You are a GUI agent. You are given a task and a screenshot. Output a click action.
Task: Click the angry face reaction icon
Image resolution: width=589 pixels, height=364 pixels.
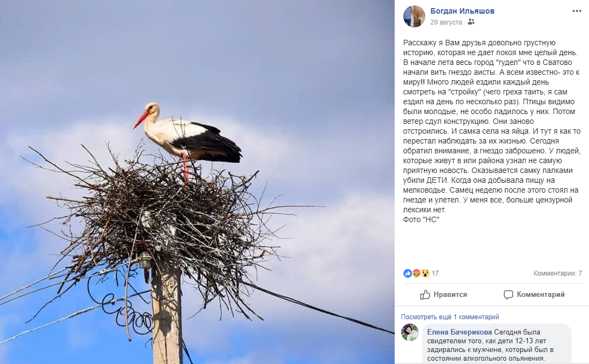(417, 273)
